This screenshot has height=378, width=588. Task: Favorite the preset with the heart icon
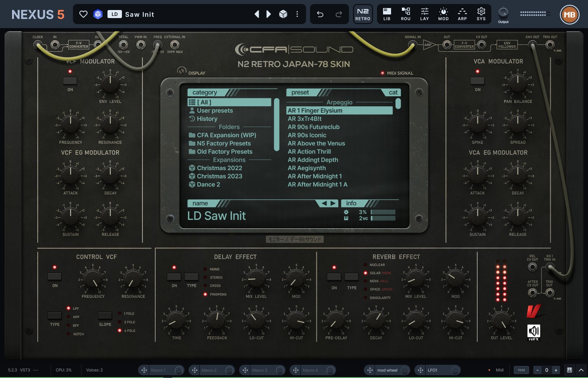coord(83,14)
